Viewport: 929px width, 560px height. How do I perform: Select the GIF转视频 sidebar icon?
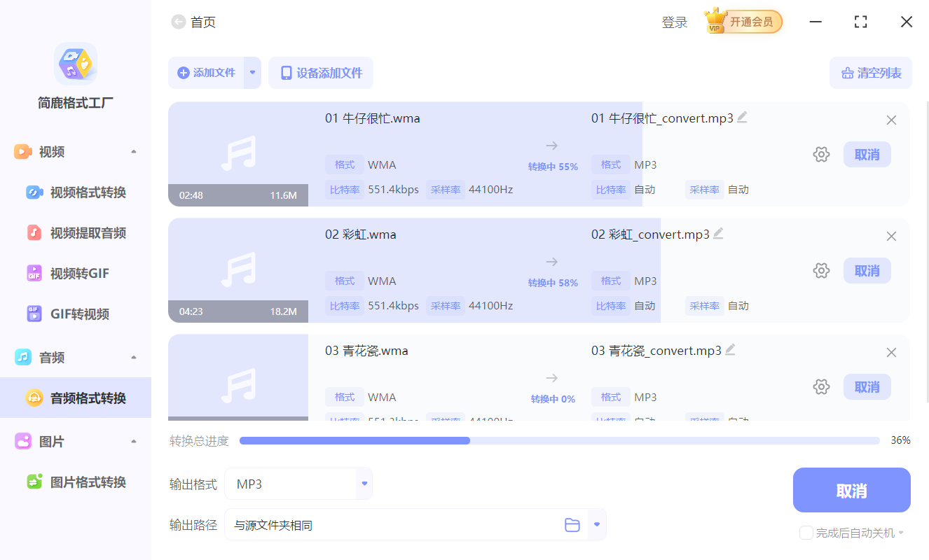pos(35,314)
